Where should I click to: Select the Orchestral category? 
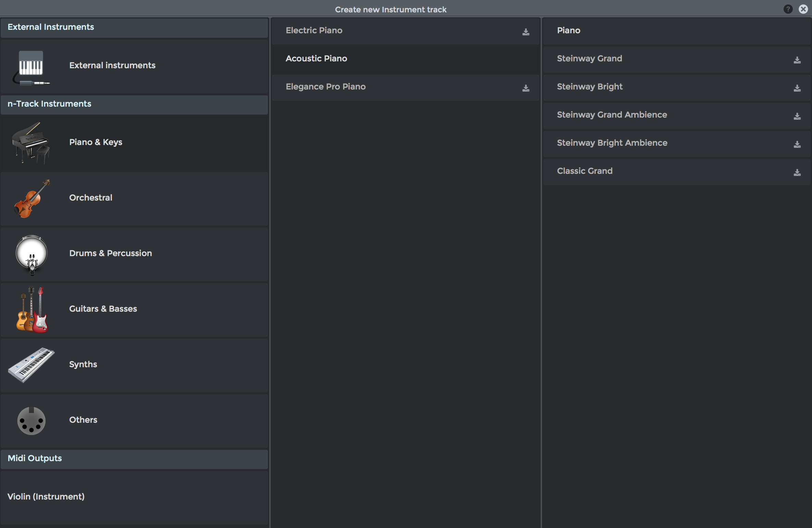[x=134, y=199]
